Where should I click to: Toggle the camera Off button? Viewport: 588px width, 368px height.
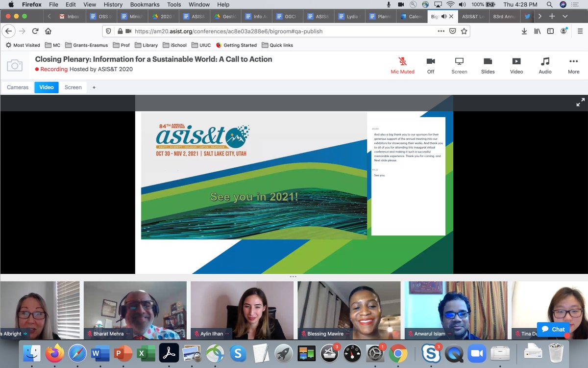point(431,65)
